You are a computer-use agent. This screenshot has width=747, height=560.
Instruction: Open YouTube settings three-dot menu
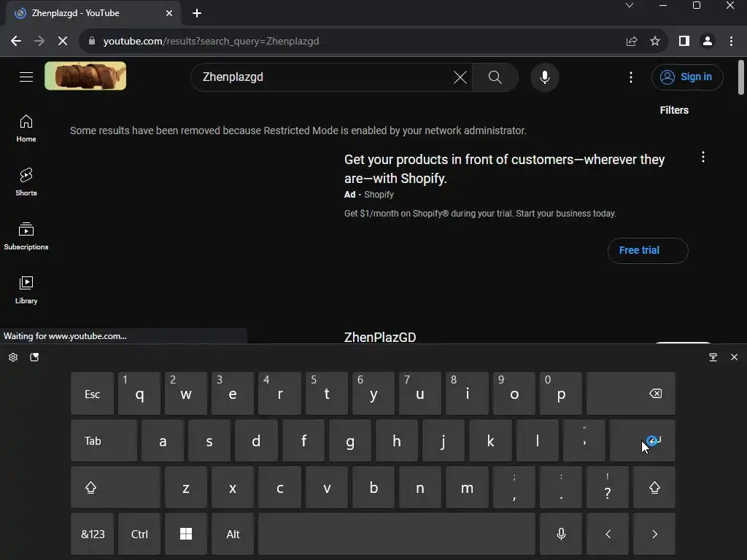pyautogui.click(x=631, y=77)
